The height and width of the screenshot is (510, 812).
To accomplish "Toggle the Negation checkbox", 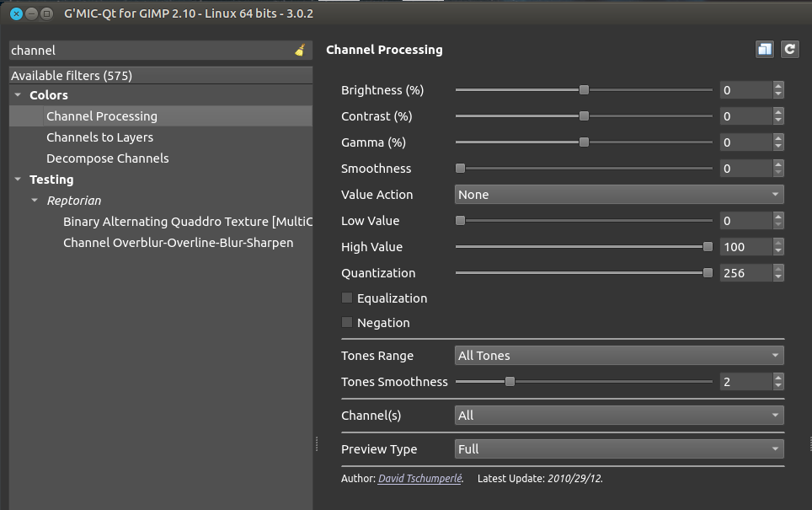I will click(x=347, y=323).
